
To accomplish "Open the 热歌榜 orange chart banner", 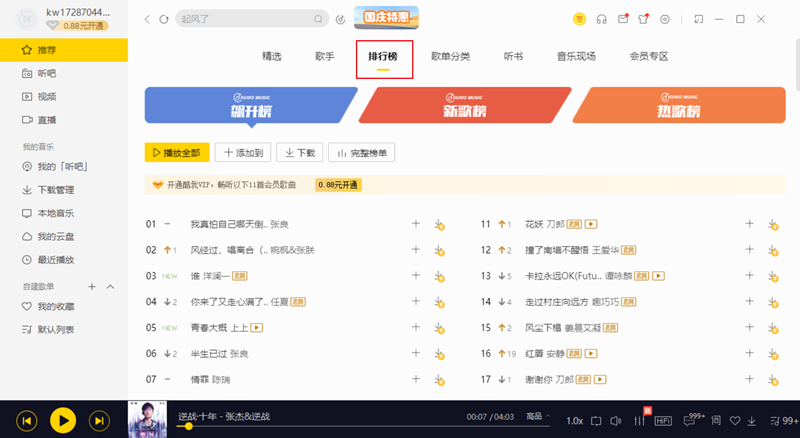I will 679,105.
